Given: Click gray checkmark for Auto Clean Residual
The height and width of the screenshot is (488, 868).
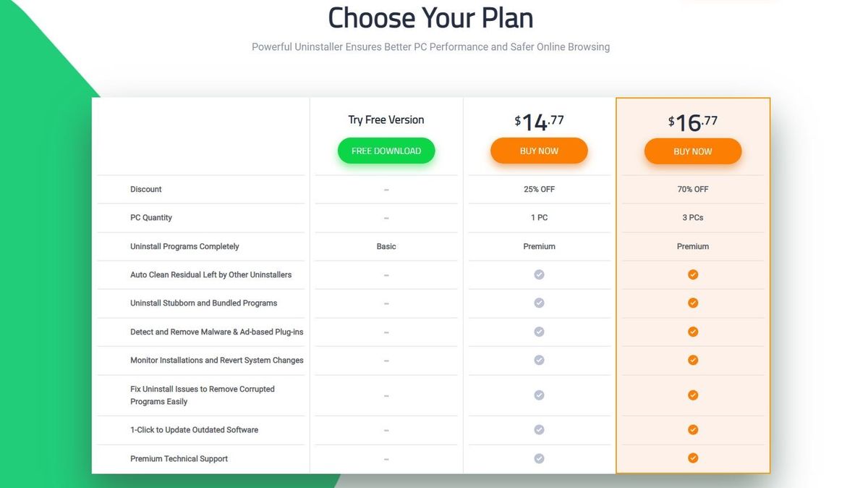Looking at the screenshot, I should coord(539,274).
